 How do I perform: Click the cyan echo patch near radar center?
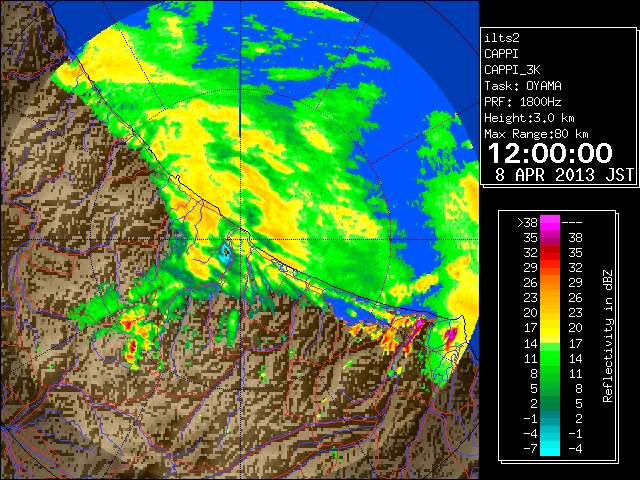(224, 253)
